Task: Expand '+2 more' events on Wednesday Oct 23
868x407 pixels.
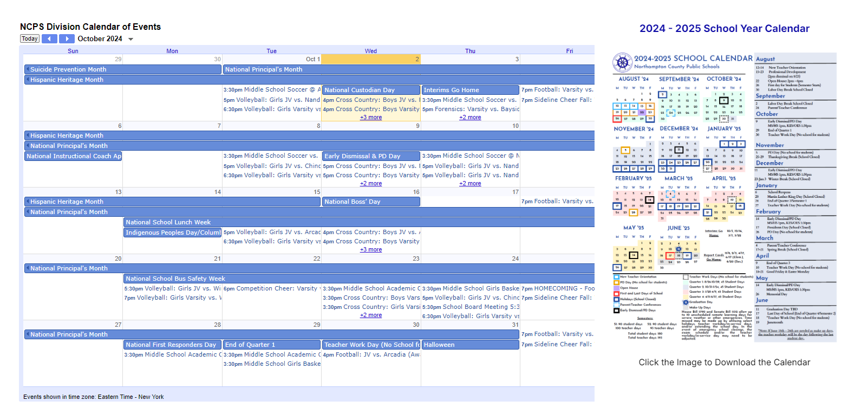Action: pos(371,315)
